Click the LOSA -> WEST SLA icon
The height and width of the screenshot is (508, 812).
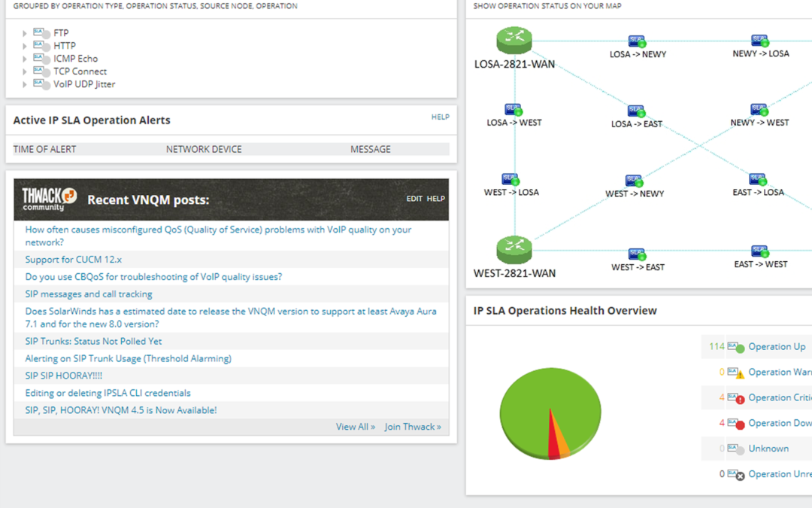(514, 110)
